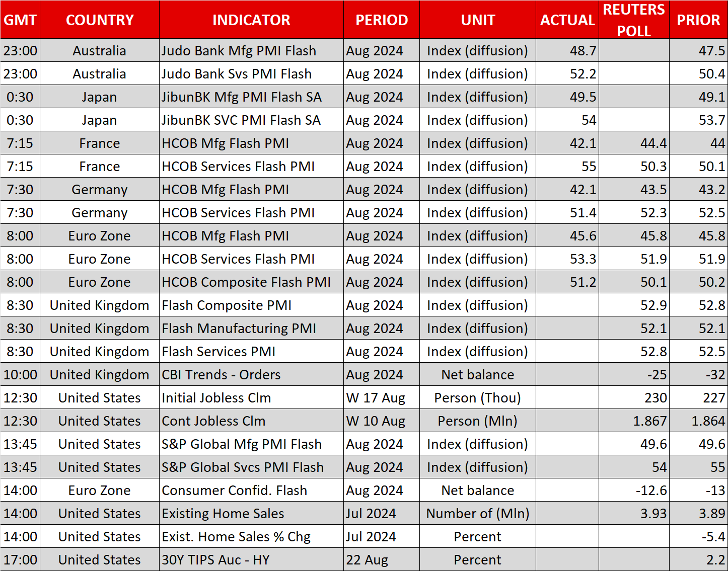Select the Consumer Confid. Flash cell
The image size is (728, 571).
pos(251,490)
